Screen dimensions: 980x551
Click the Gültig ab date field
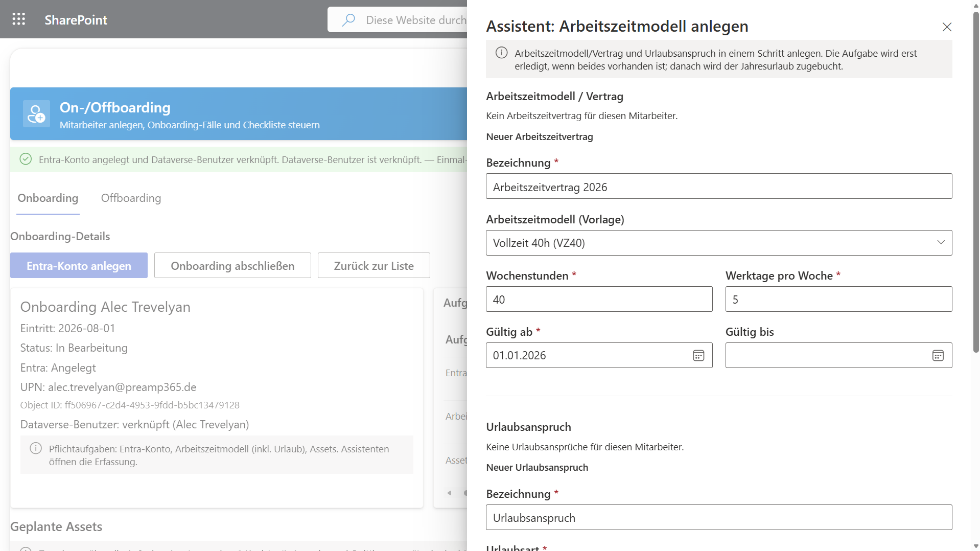tap(599, 355)
